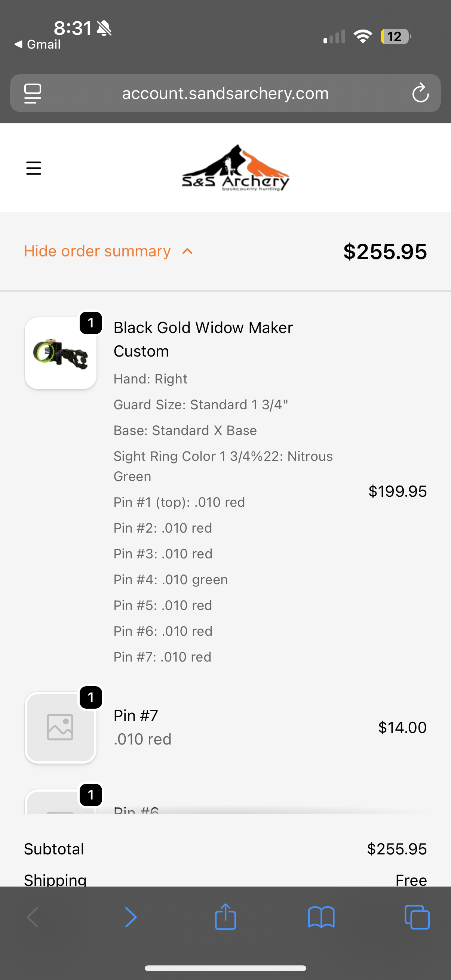
Task: Open the Safari tabs overview icon
Action: (417, 917)
